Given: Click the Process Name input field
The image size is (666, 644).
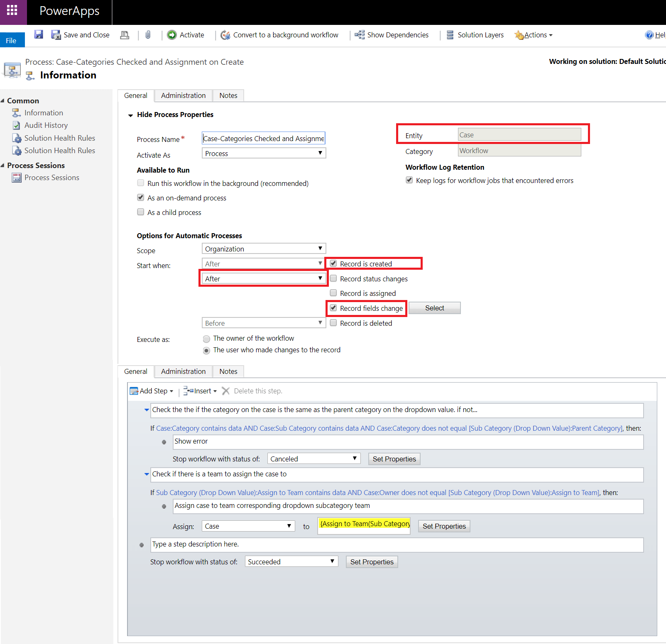Looking at the screenshot, I should [264, 138].
